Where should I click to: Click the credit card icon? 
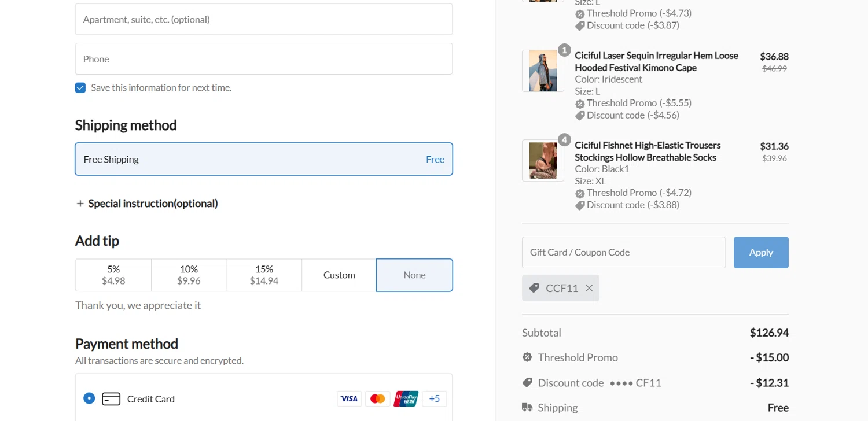click(111, 399)
